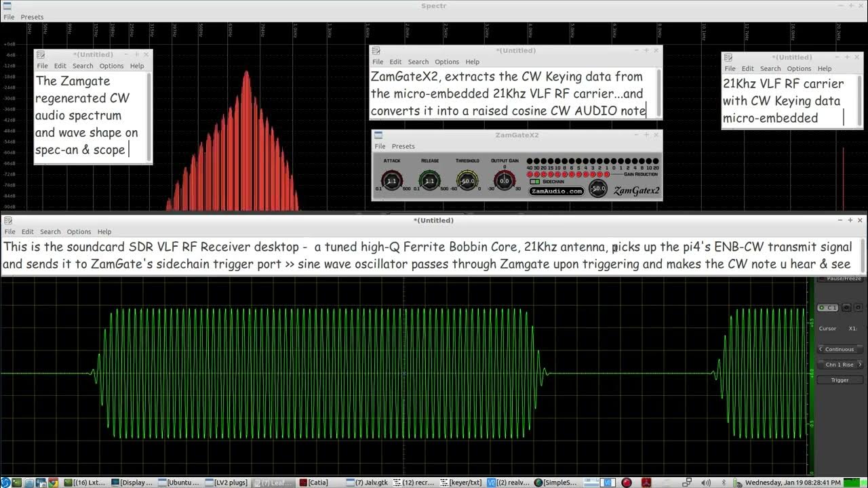Screen dimensions: 868x488
Task: Click the notepad icon of the top-left Untitled note
Action: (41, 55)
